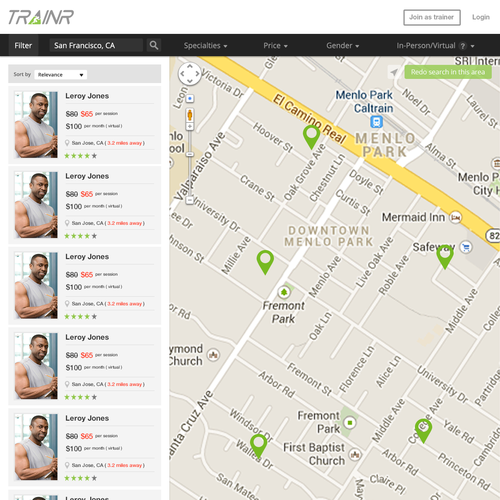Expand the Gender filter menu
Viewport: 500px width, 500px height.
343,46
